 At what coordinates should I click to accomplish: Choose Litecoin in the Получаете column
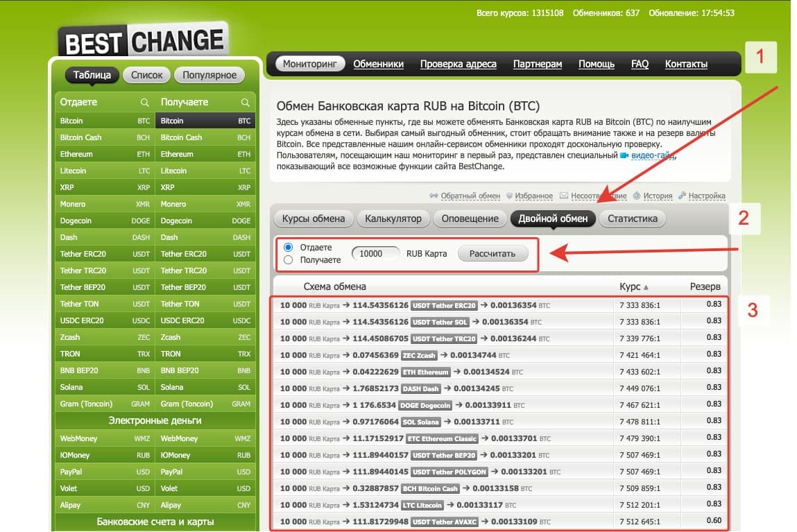205,171
